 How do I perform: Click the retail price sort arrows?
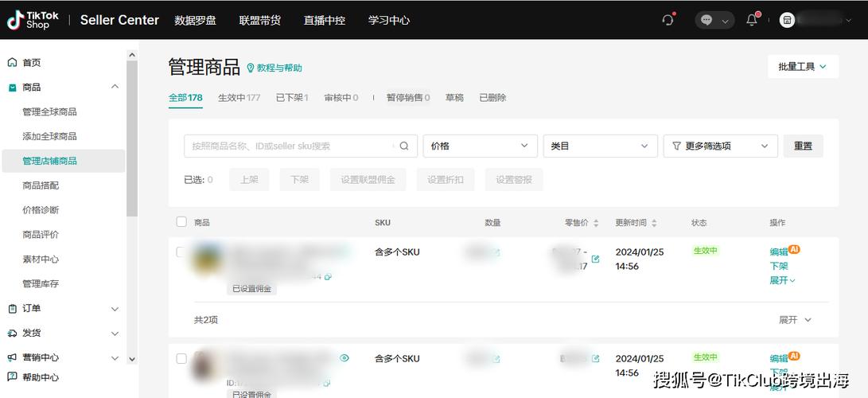[x=596, y=223]
